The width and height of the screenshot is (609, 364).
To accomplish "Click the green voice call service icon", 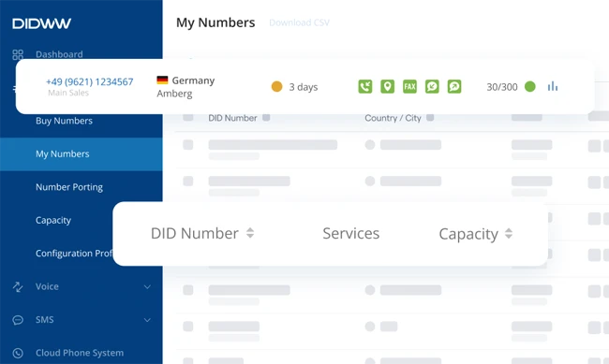I will pos(365,86).
